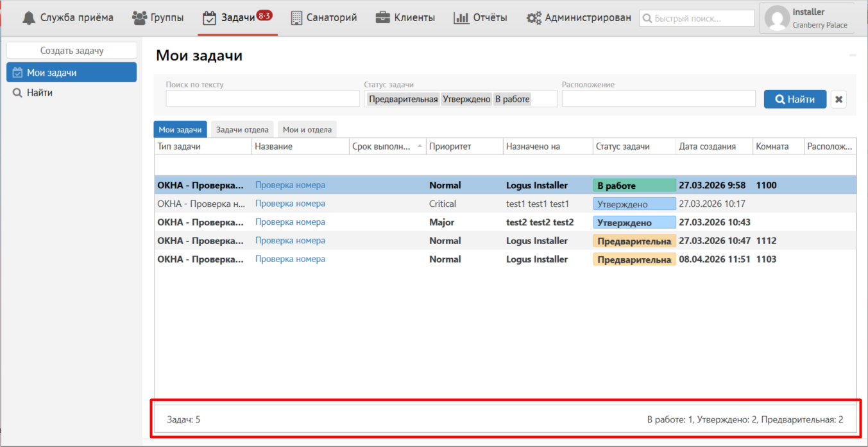
Task: Click the green В работе status badge
Action: (634, 186)
